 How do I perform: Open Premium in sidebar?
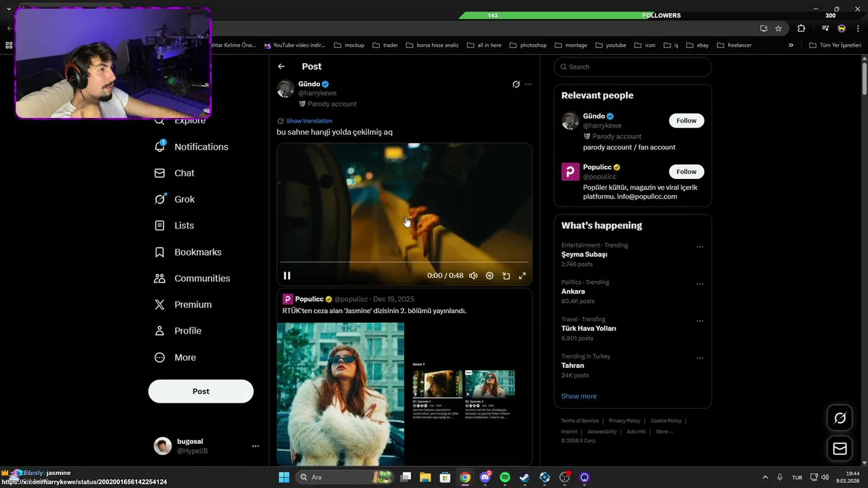[184, 305]
